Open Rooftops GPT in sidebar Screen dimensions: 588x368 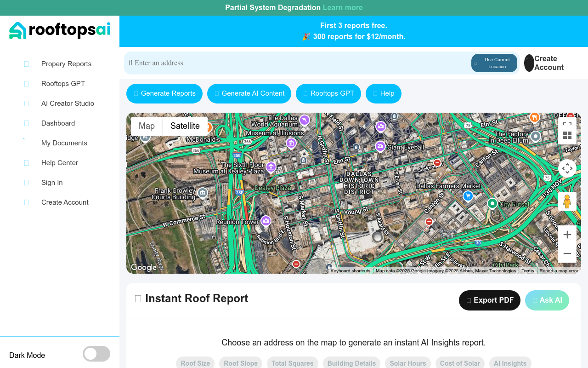point(63,84)
